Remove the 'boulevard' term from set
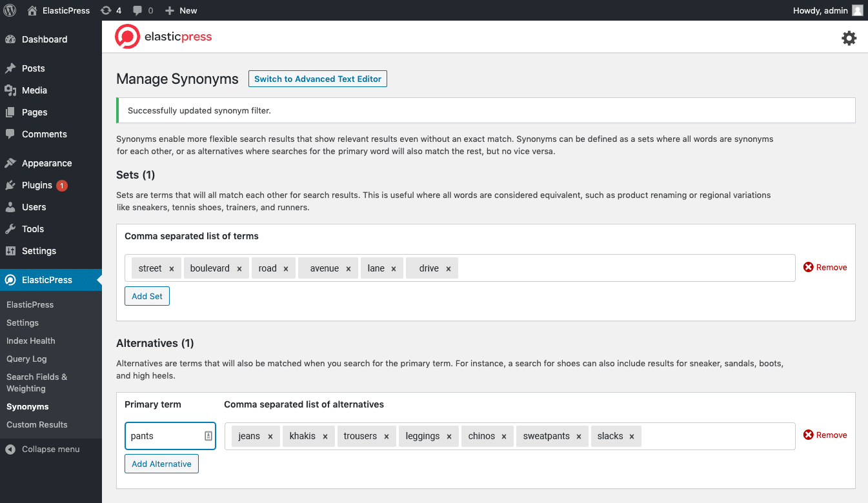The image size is (868, 503). 239,269
